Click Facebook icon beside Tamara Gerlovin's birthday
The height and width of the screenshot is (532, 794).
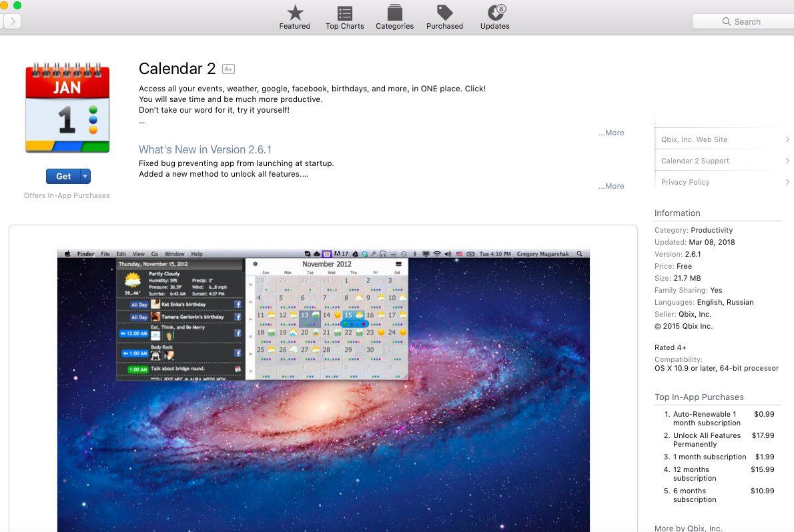238,317
